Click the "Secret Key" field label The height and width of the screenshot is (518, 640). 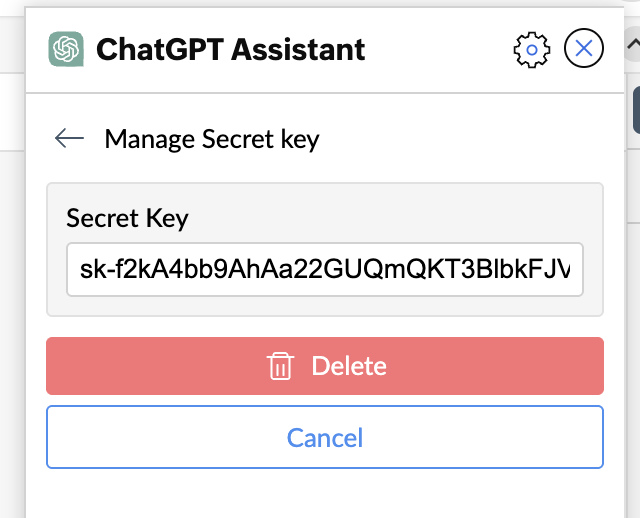pos(127,217)
